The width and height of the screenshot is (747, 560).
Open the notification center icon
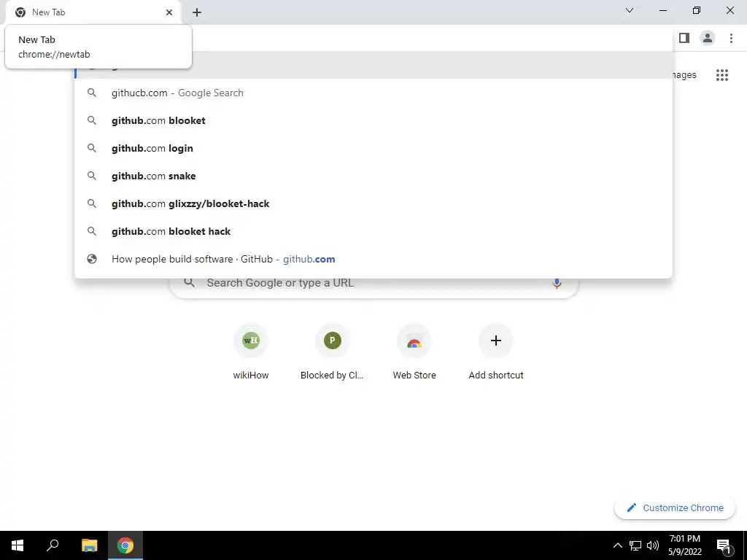(723, 545)
